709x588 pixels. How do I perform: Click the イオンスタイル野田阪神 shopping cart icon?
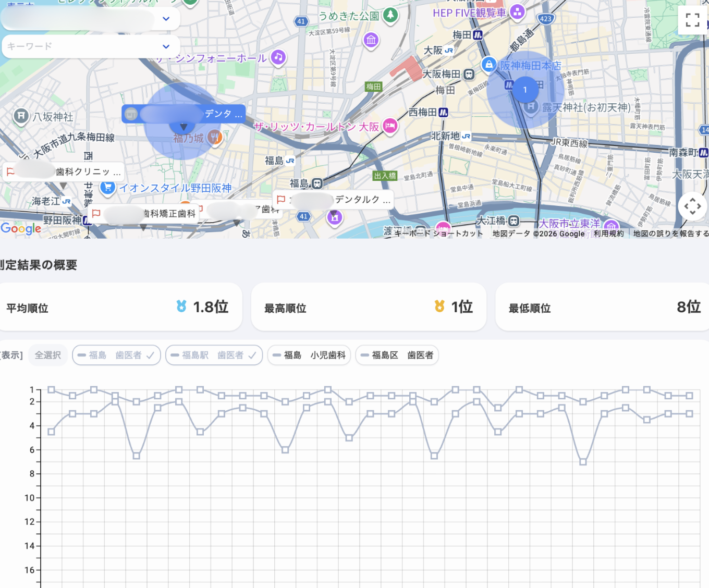108,188
